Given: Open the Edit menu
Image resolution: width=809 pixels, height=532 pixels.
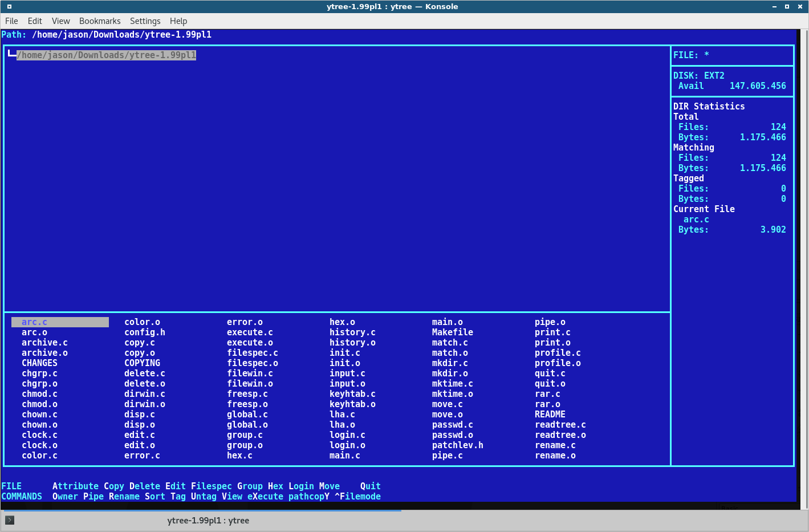Looking at the screenshot, I should (35, 21).
